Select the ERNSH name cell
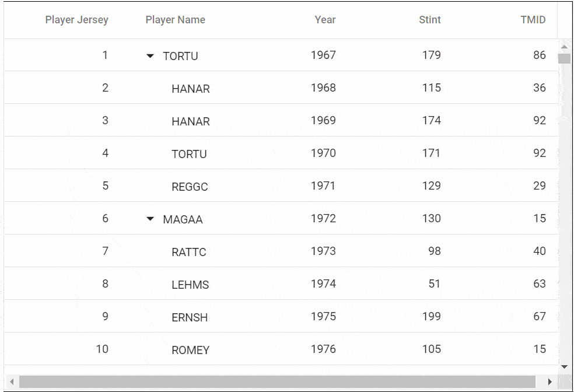Screen dimensions: 574x392 click(x=190, y=317)
